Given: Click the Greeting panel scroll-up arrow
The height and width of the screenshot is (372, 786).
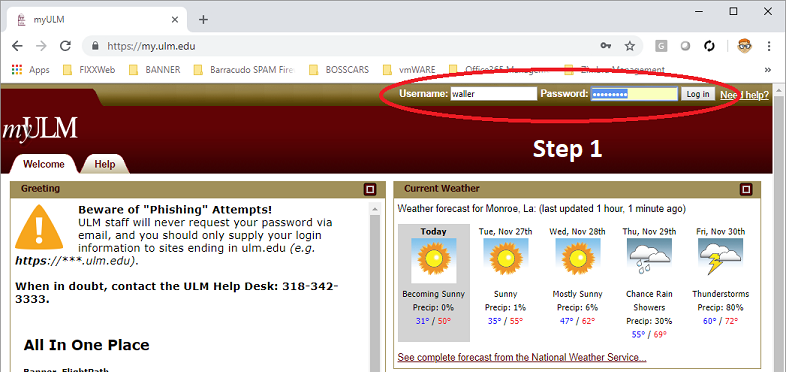Looking at the screenshot, I should (374, 208).
